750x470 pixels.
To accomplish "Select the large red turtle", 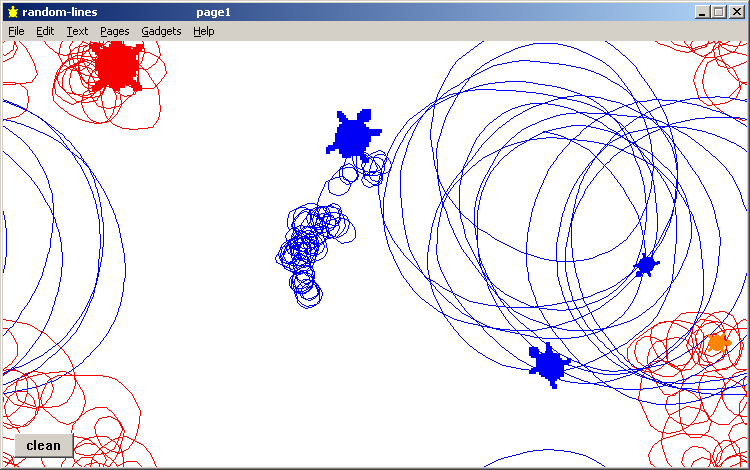I will pos(117,66).
